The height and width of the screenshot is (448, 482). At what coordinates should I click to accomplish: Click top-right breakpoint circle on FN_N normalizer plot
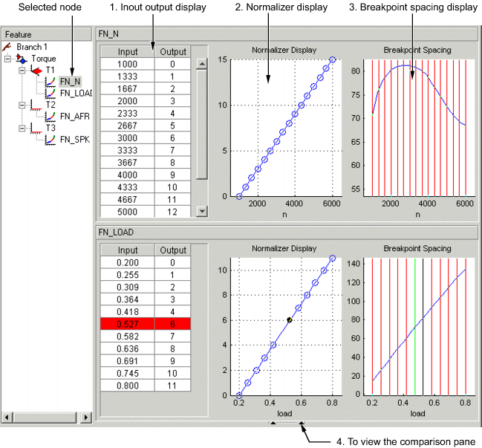332,59
